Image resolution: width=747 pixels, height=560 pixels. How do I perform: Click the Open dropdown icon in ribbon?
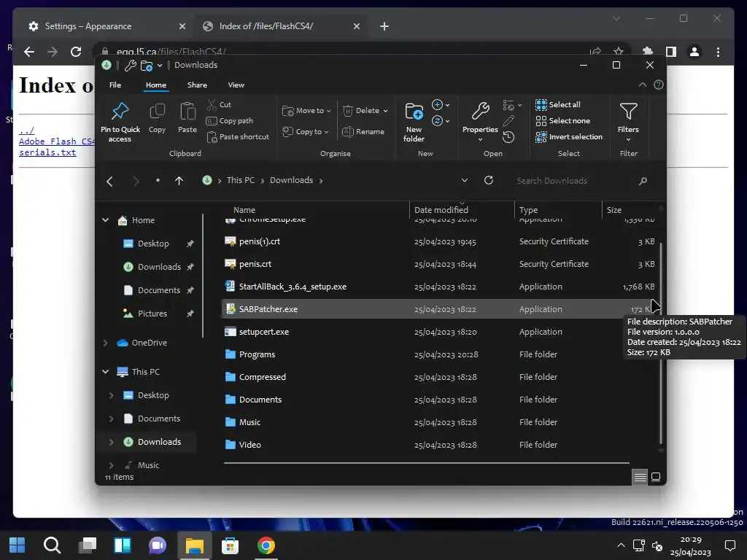[512, 105]
